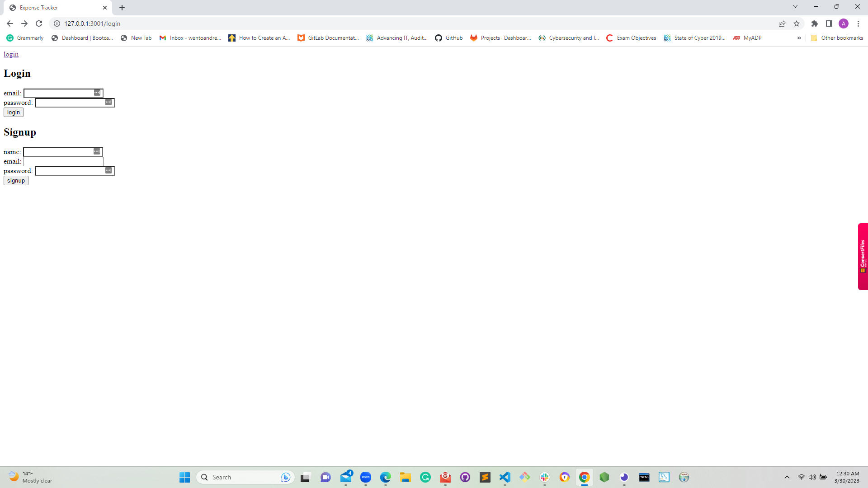868x488 pixels.
Task: Select the Expense Tracker tab
Action: pos(58,8)
